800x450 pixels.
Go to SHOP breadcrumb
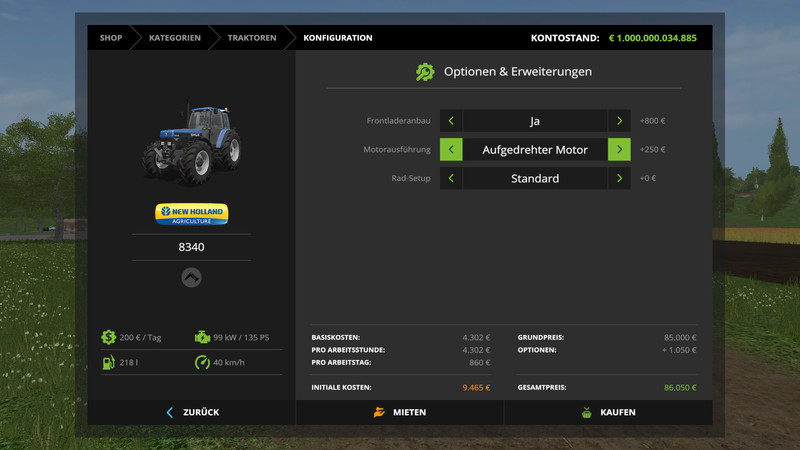pyautogui.click(x=110, y=38)
